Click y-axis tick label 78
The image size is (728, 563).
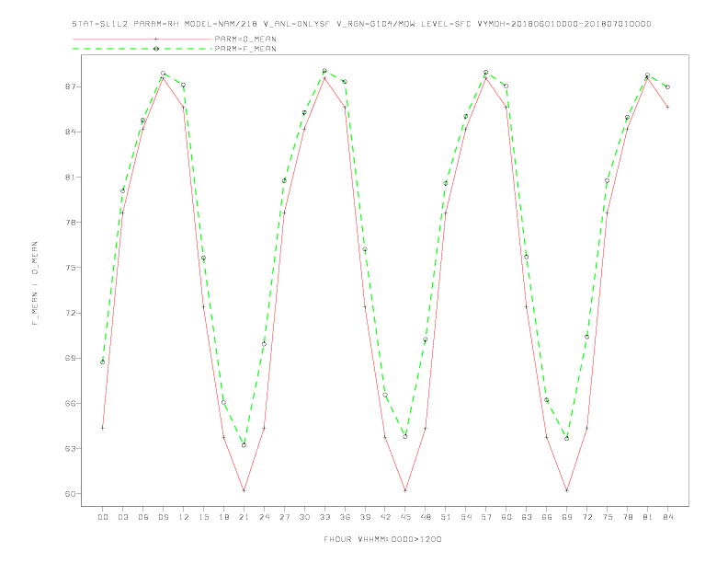71,222
